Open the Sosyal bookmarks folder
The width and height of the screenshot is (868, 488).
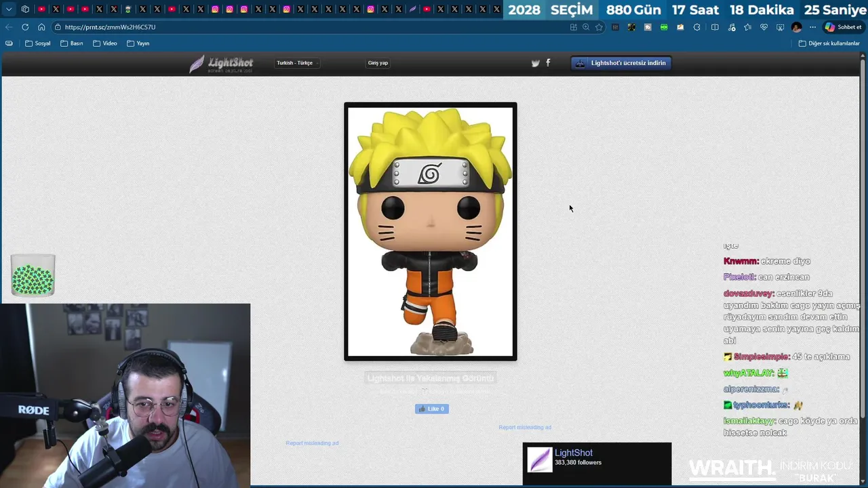[x=38, y=43]
